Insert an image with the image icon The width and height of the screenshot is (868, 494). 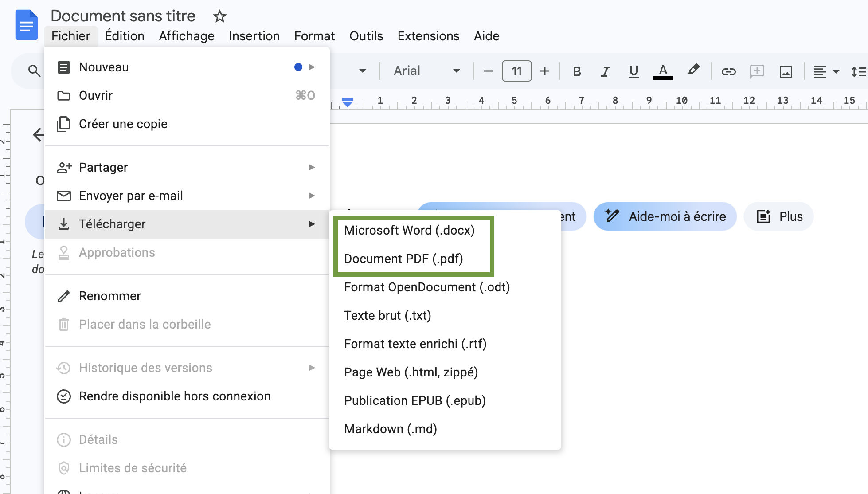pyautogui.click(x=785, y=71)
